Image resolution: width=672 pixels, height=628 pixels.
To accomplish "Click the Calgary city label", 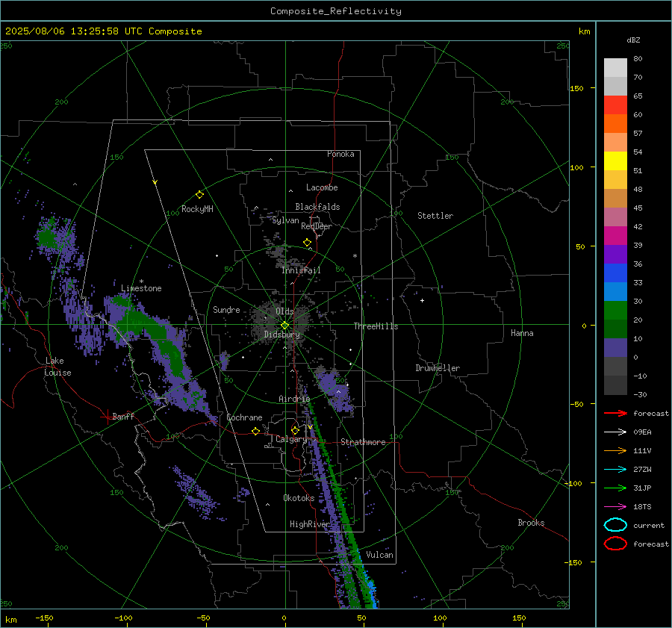I will (291, 439).
